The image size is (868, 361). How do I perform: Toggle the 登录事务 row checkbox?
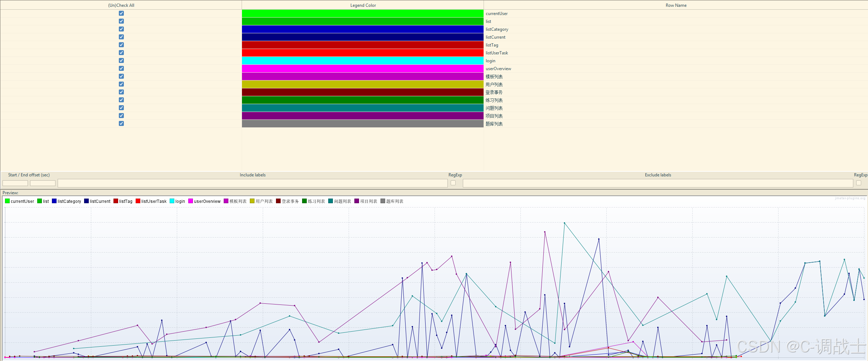[121, 92]
